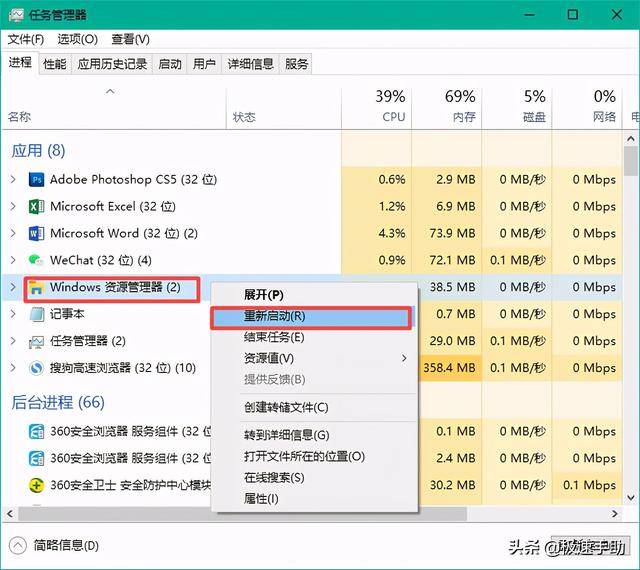Switch to the 启动 tab

pos(170,64)
